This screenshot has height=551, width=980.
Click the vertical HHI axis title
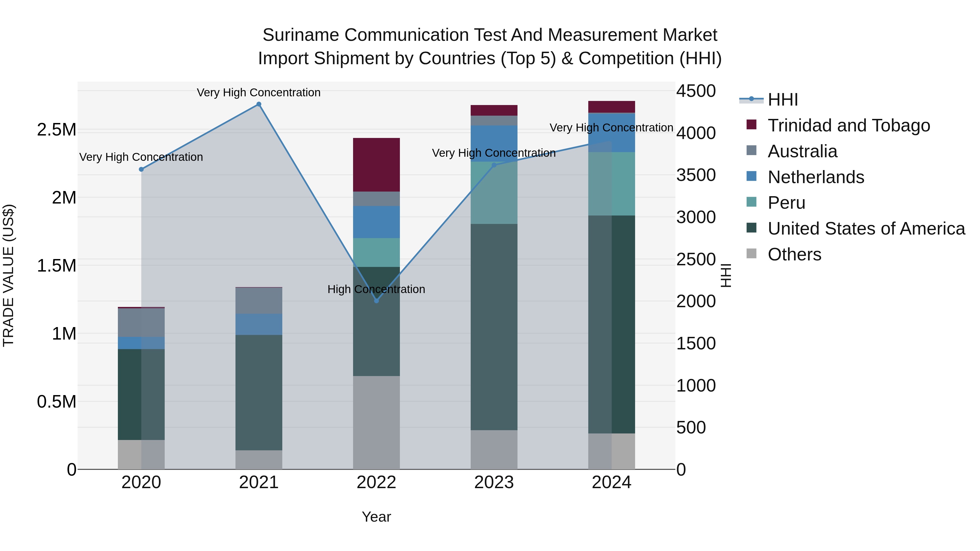pos(726,275)
